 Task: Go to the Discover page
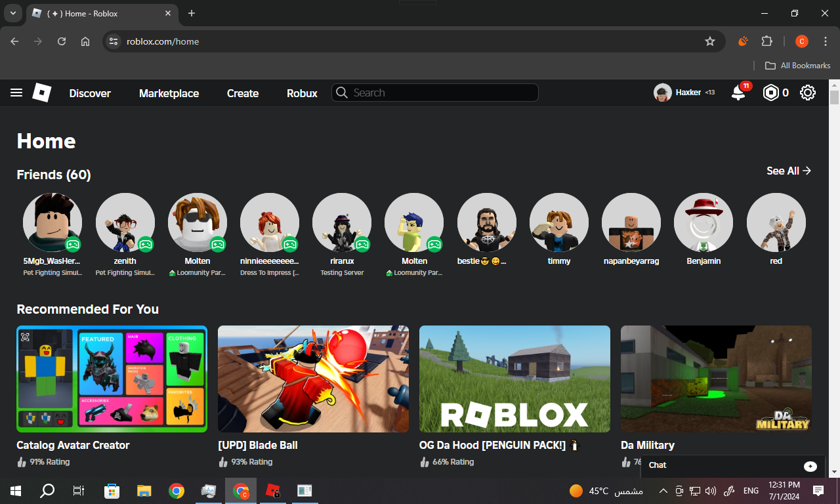click(90, 93)
